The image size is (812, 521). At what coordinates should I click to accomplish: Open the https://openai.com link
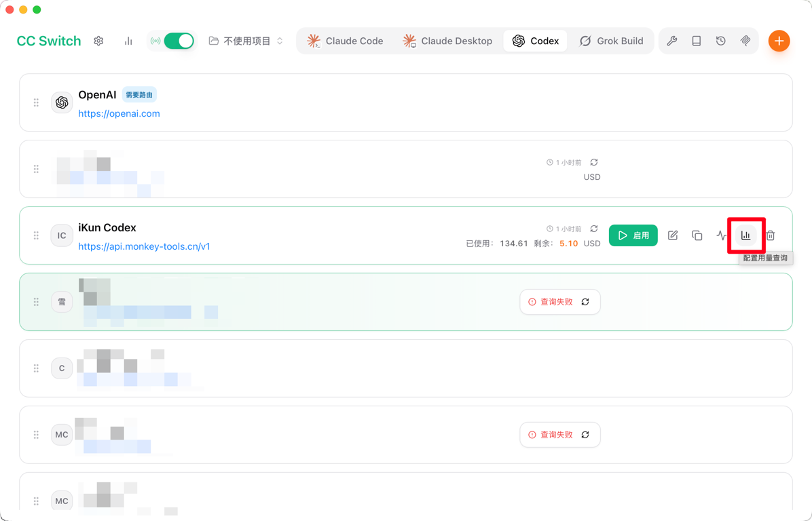pos(119,113)
